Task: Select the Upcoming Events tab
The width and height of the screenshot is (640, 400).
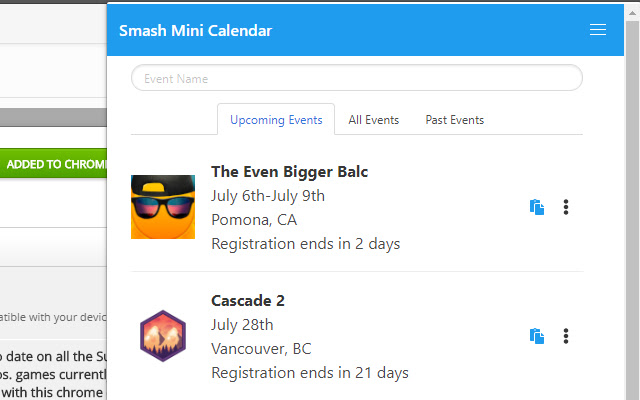Action: tap(276, 120)
